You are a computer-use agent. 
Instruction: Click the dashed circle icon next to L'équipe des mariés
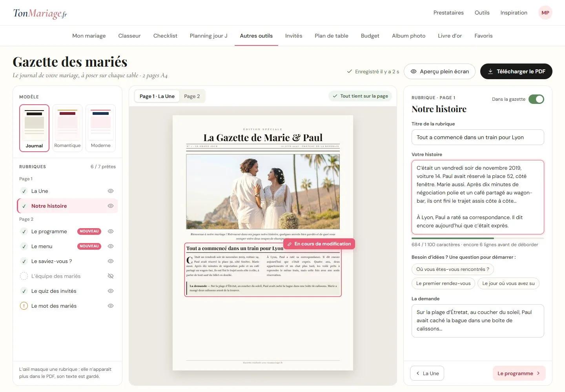click(x=24, y=276)
